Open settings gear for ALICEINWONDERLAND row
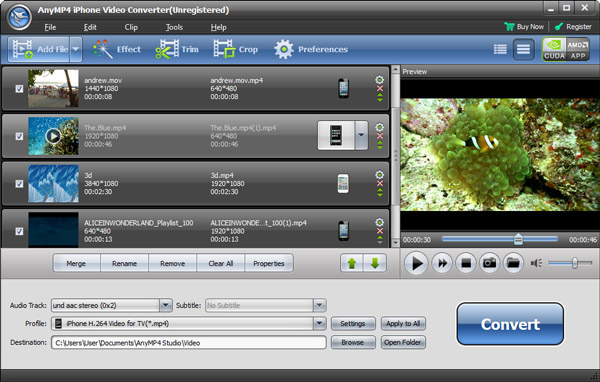600x382 pixels. (379, 222)
